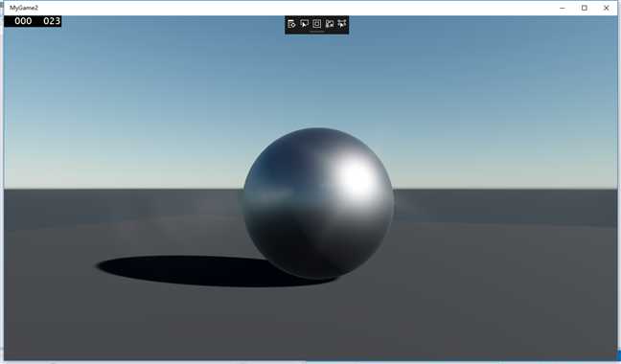Image resolution: width=621 pixels, height=364 pixels.
Task: Select the metallic sphere center
Action: click(x=318, y=203)
